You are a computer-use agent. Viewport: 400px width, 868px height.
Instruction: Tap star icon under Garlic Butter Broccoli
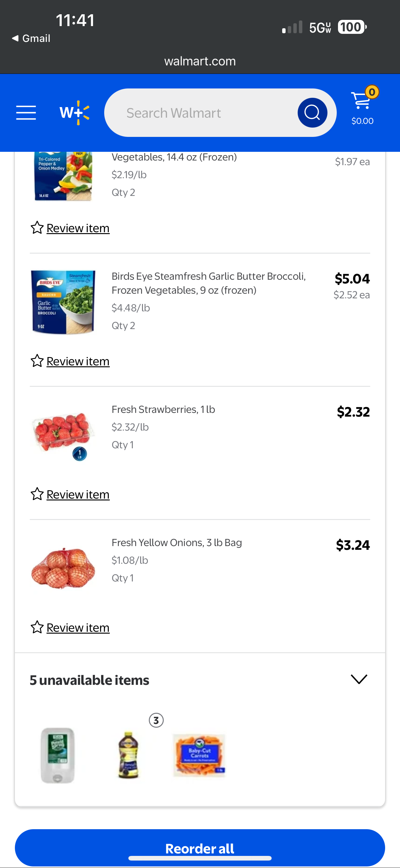coord(37,361)
